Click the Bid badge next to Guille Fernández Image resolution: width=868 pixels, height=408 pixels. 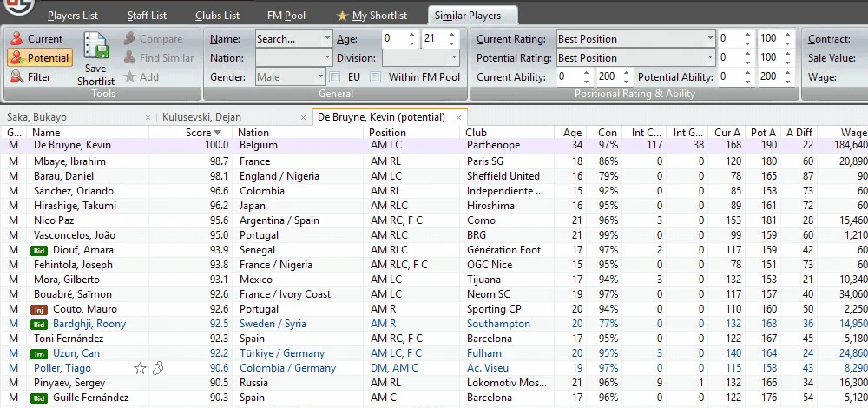pyautogui.click(x=39, y=398)
